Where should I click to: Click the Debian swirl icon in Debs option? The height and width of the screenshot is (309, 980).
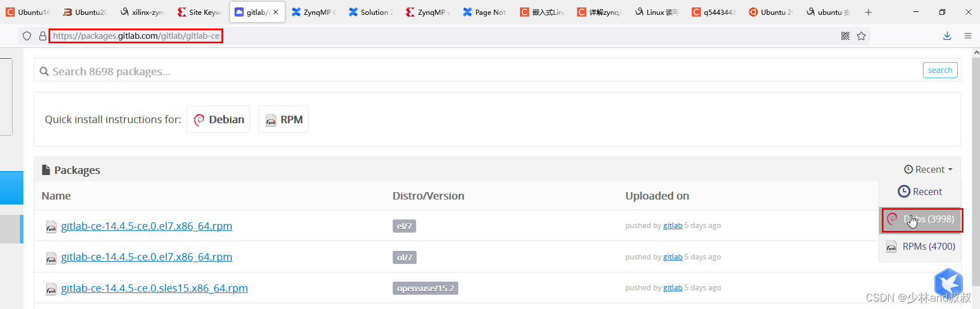pos(892,219)
